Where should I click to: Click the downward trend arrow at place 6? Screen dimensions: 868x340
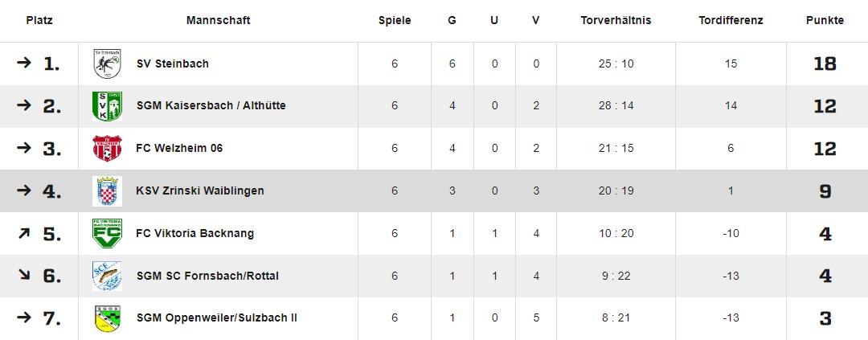coord(24,276)
